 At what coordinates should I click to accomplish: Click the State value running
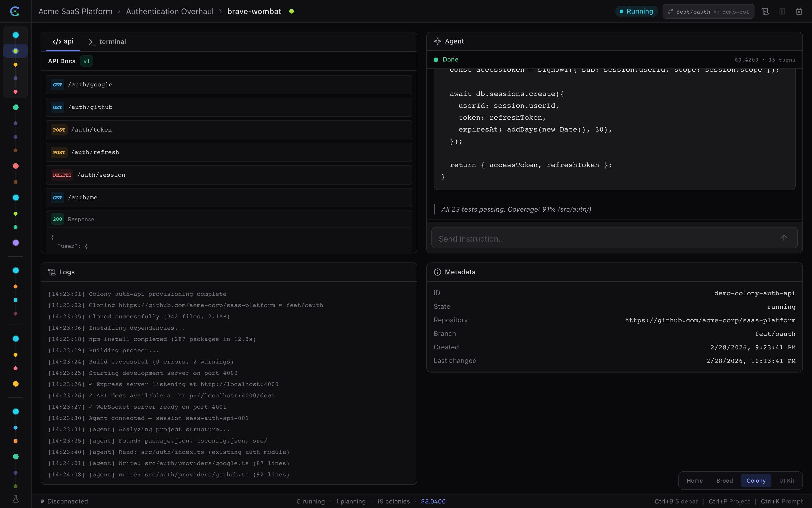tap(781, 307)
